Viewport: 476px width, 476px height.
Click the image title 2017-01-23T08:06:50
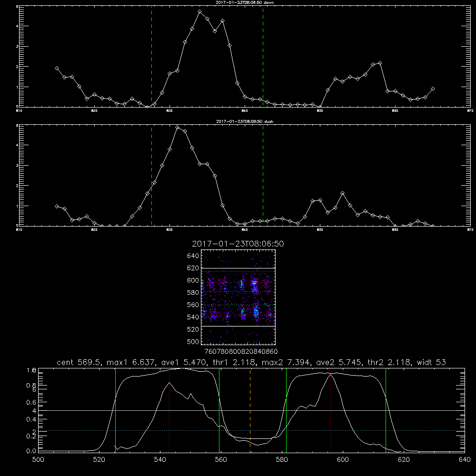click(x=238, y=244)
